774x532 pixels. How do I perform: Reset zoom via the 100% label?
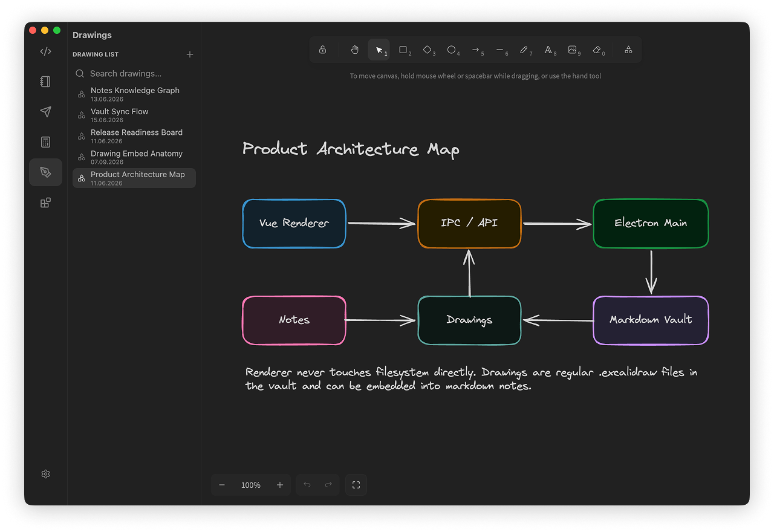click(251, 485)
